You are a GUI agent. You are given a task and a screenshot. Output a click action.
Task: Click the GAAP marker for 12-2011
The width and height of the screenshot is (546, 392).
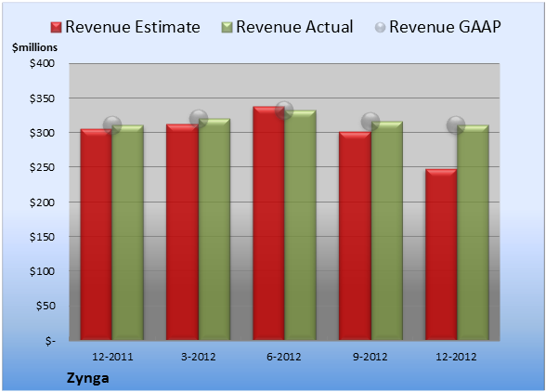(112, 125)
